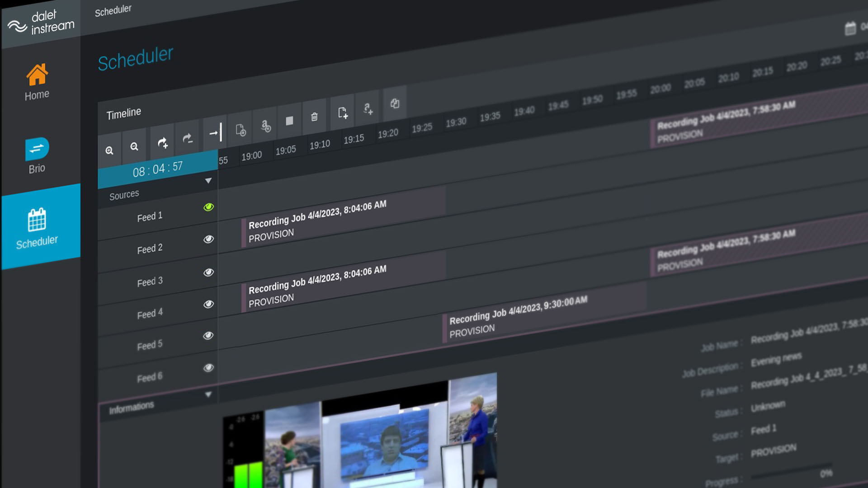This screenshot has width=868, height=488.
Task: Open the calendar date picker icon
Action: (x=850, y=28)
